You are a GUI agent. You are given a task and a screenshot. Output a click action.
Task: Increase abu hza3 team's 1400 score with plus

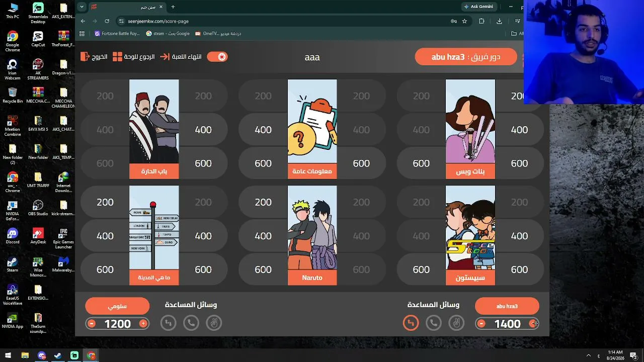tap(533, 324)
